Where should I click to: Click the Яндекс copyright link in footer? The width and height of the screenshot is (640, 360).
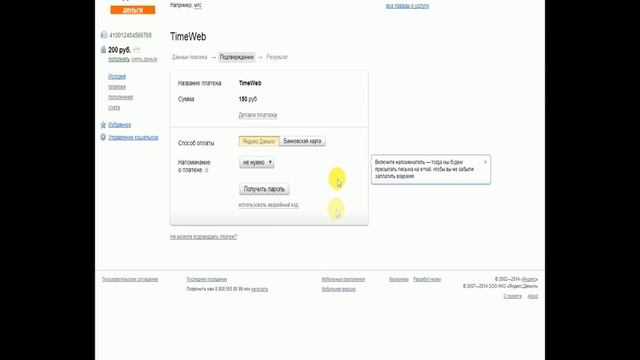tap(529, 279)
